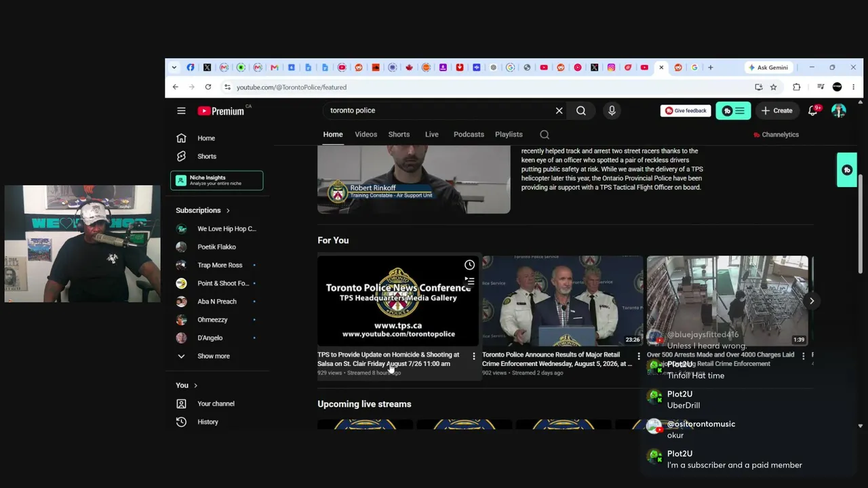868x488 pixels.
Task: Open the Aba N Preach channel
Action: pyautogui.click(x=217, y=302)
